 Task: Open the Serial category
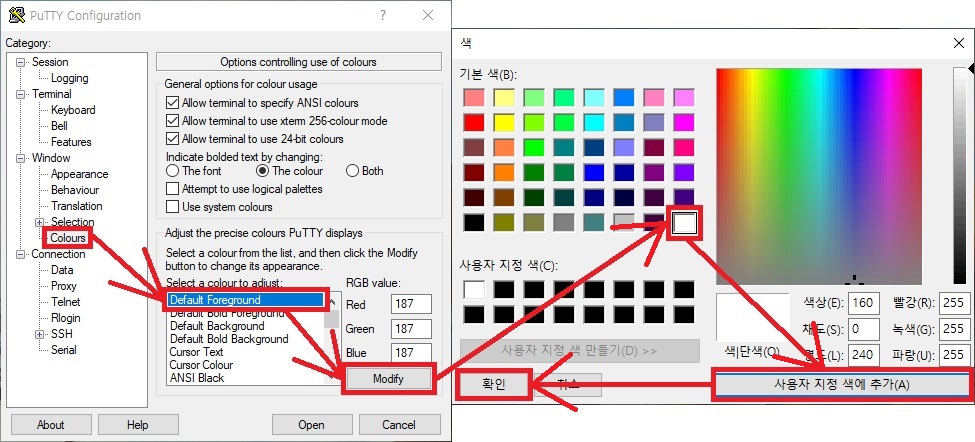[63, 350]
